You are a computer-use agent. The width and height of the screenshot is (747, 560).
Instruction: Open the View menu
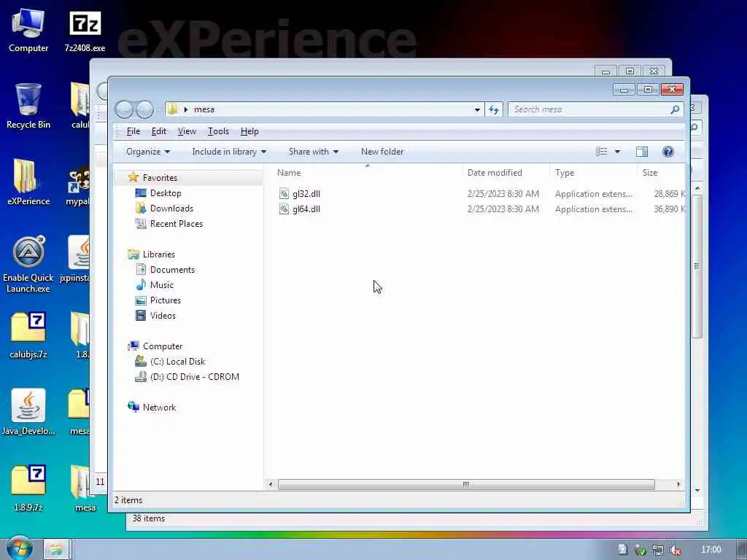point(187,131)
